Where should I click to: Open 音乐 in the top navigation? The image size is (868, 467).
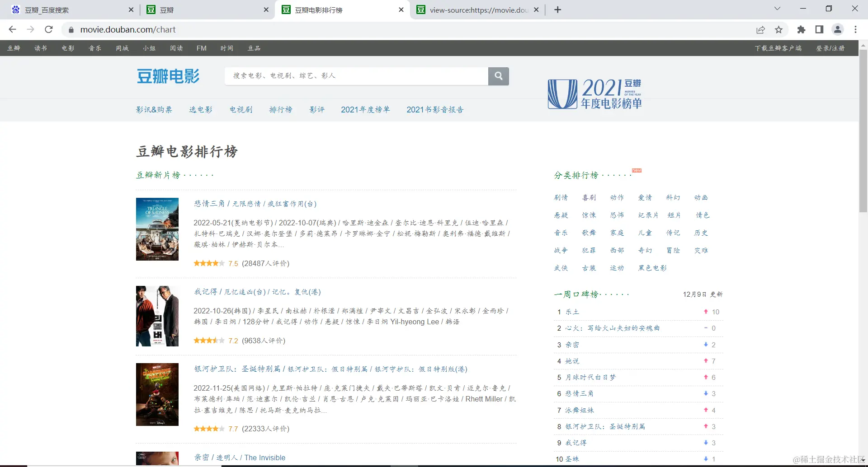95,48
